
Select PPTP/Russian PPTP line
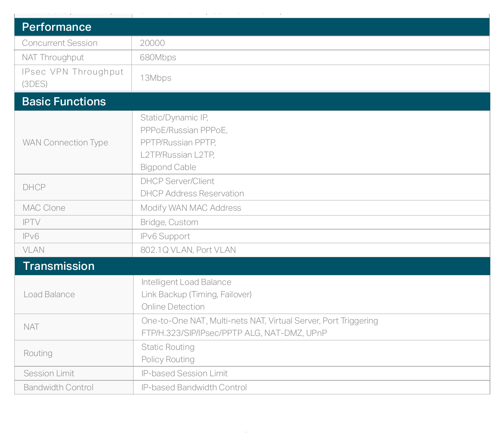178,143
